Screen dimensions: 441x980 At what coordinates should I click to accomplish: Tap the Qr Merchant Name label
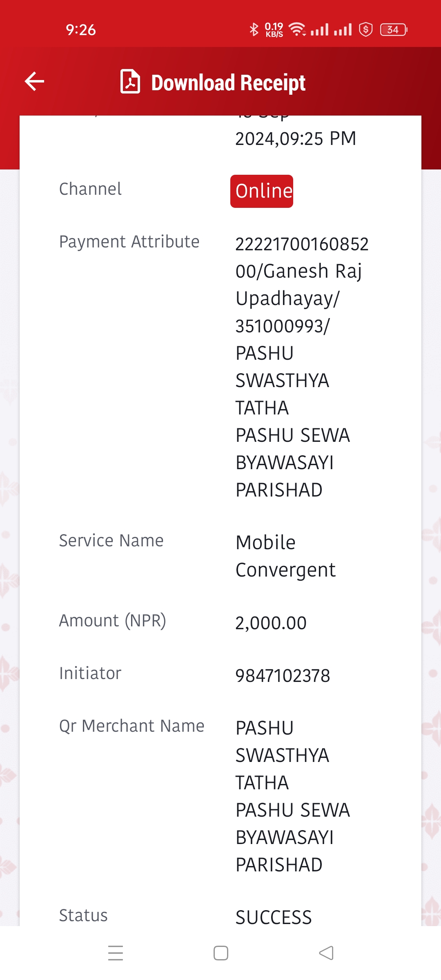pyautogui.click(x=131, y=726)
